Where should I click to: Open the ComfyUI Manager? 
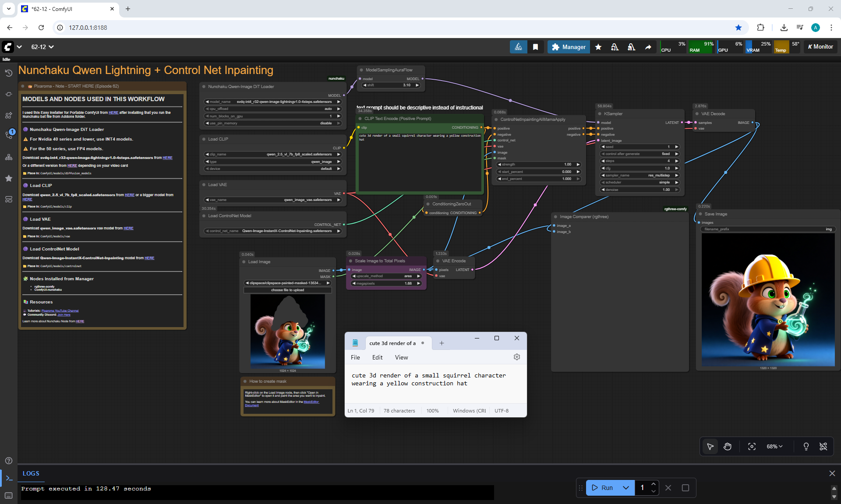point(569,47)
